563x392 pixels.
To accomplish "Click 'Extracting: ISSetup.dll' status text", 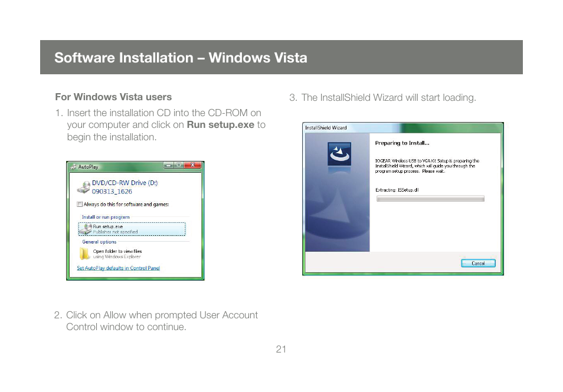I will [x=397, y=190].
